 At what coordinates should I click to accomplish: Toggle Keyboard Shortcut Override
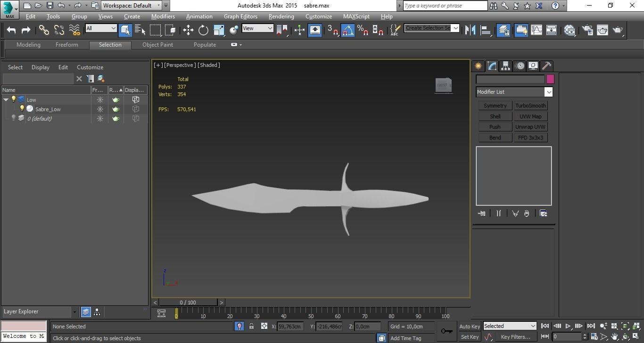tap(315, 30)
